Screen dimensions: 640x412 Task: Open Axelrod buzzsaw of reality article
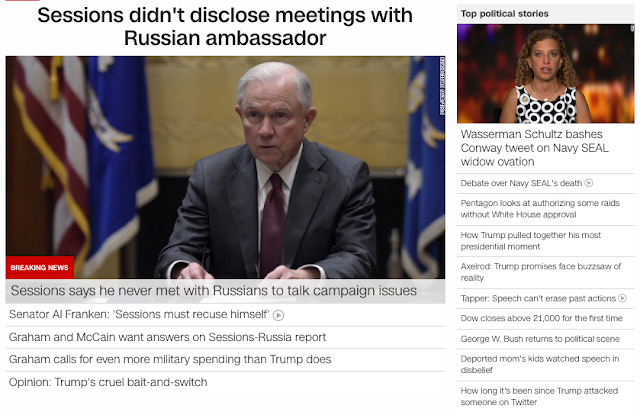[x=541, y=272]
